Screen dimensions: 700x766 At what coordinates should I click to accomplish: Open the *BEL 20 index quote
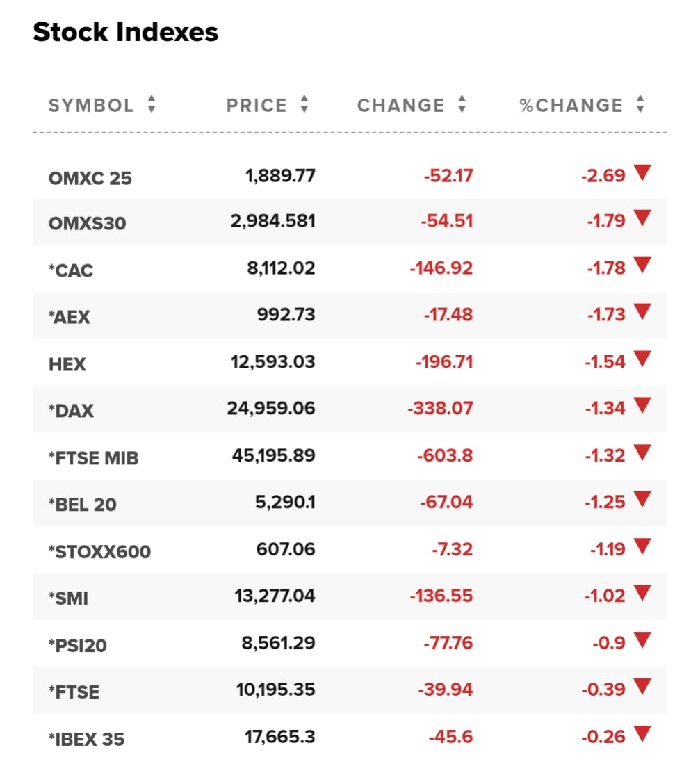[82, 504]
